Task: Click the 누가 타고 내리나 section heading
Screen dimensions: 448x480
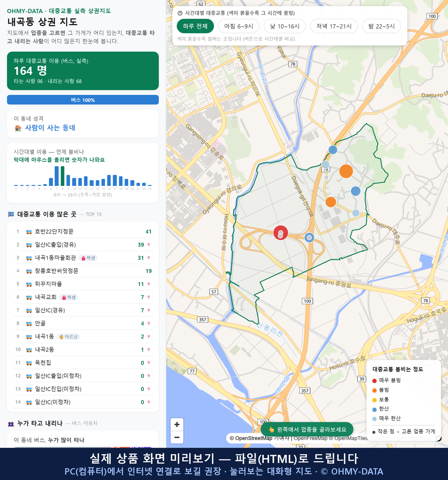Action: coord(40,423)
